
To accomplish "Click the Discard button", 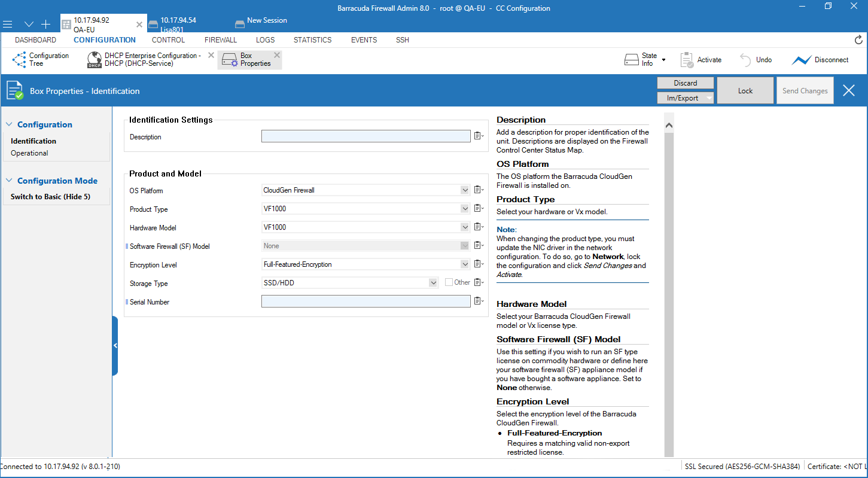I will coord(685,83).
